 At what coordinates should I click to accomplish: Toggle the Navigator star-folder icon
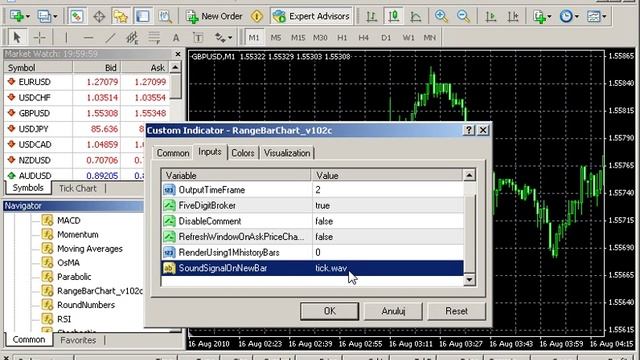[121, 16]
